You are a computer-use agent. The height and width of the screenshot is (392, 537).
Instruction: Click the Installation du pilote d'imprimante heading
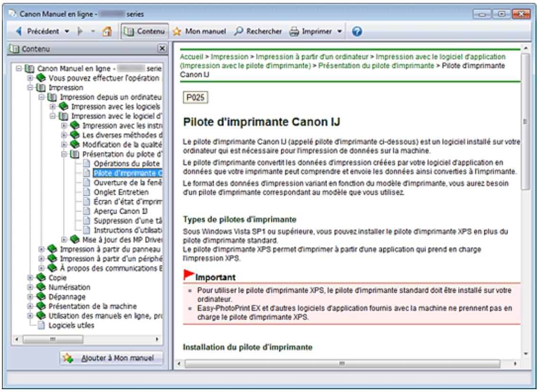coord(248,347)
